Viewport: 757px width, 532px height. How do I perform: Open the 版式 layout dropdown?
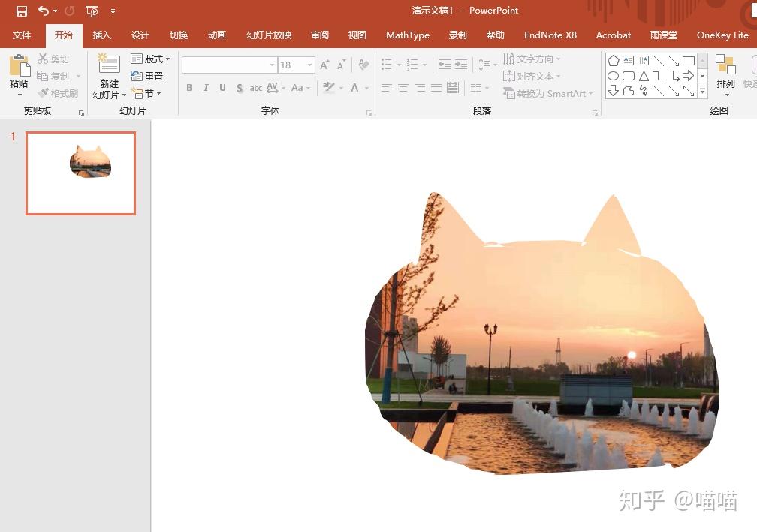(151, 59)
